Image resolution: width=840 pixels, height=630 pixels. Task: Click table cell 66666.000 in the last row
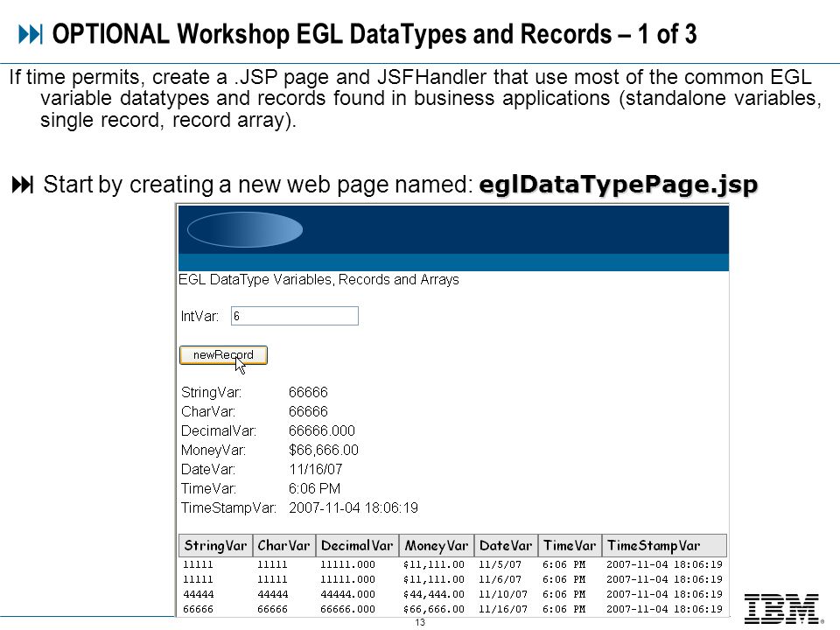coord(347,610)
